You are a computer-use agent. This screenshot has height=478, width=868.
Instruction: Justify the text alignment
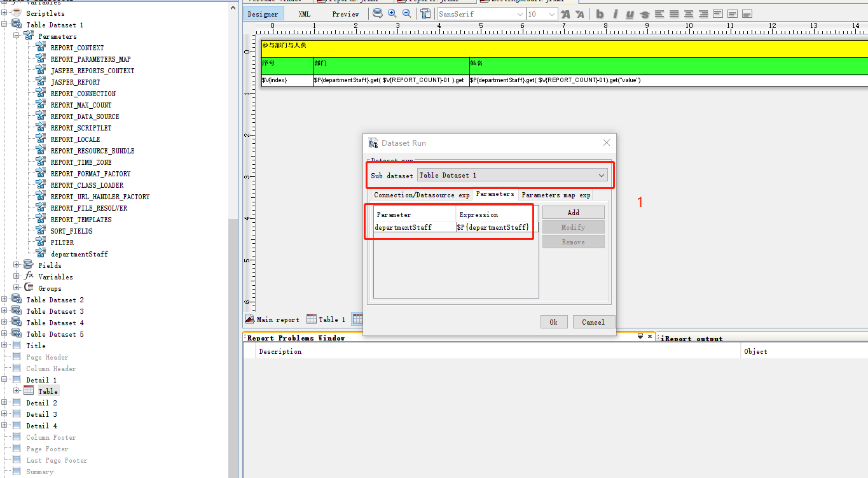(x=674, y=14)
